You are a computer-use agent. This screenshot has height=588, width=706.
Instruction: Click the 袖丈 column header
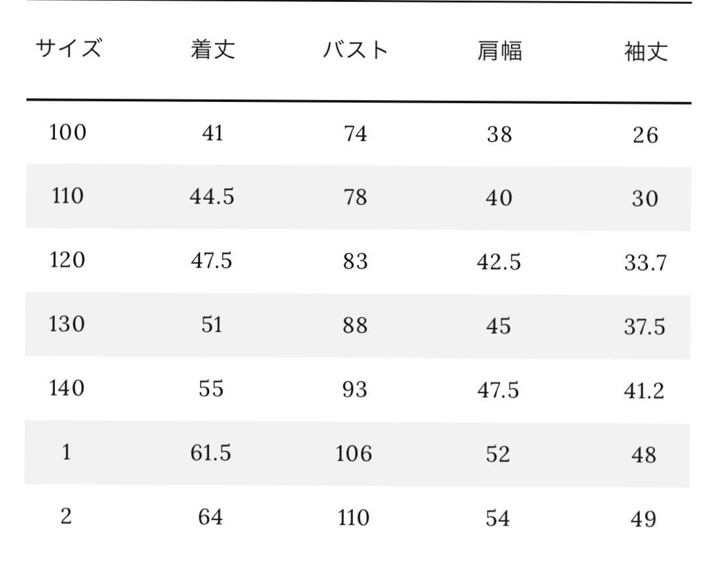click(x=645, y=52)
